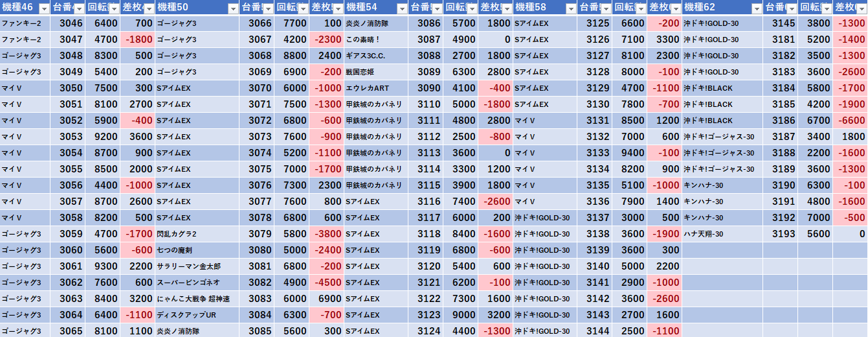Open the 差枚 filter dropdown in the 機種58 group
Viewport: 868px width, 337px height.
(x=676, y=8)
